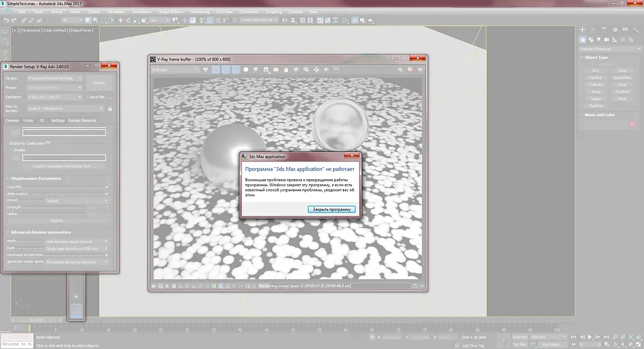
Task: Toggle the Auto Key button
Action: [x=520, y=337]
